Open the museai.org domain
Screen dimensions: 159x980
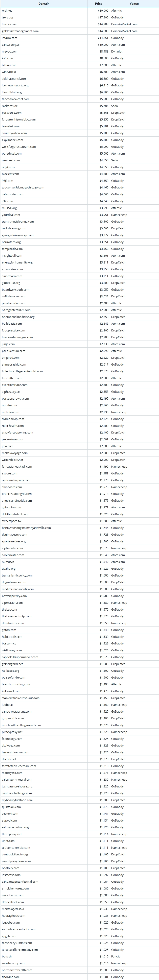tap(9, 208)
